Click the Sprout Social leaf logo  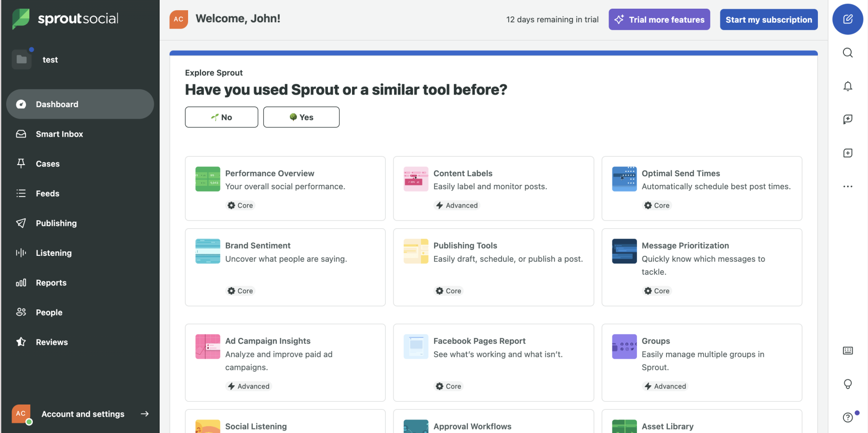tap(21, 19)
